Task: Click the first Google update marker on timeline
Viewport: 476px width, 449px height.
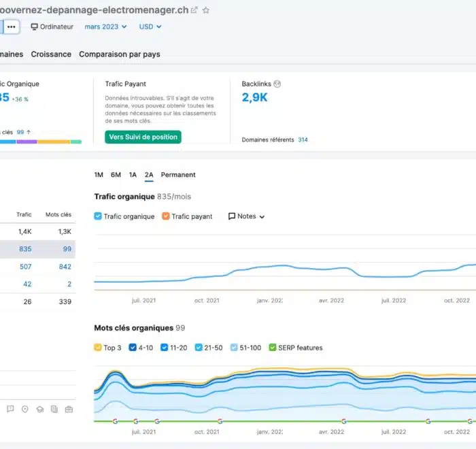Action: click(115, 421)
